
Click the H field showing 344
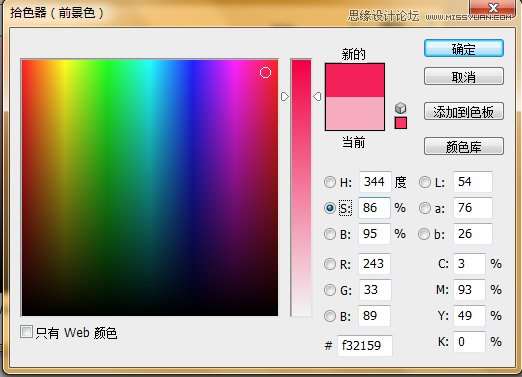coord(375,182)
